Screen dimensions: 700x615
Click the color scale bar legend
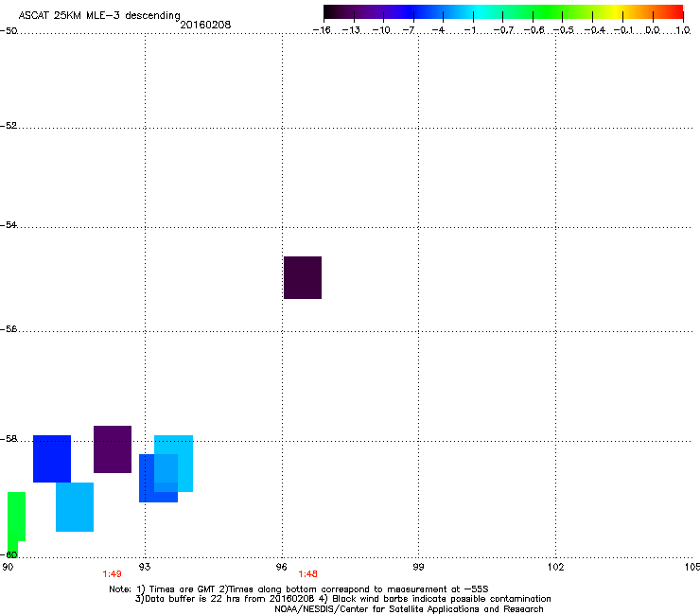pos(503,12)
